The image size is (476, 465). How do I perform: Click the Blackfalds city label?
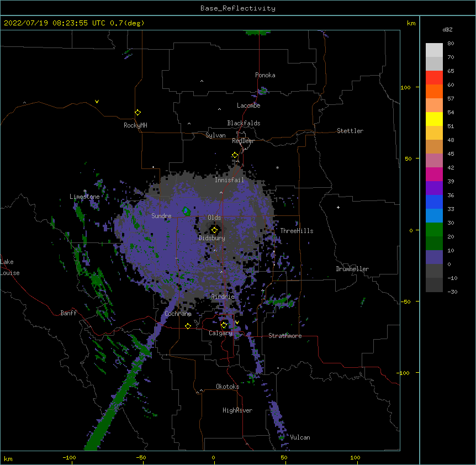point(244,123)
